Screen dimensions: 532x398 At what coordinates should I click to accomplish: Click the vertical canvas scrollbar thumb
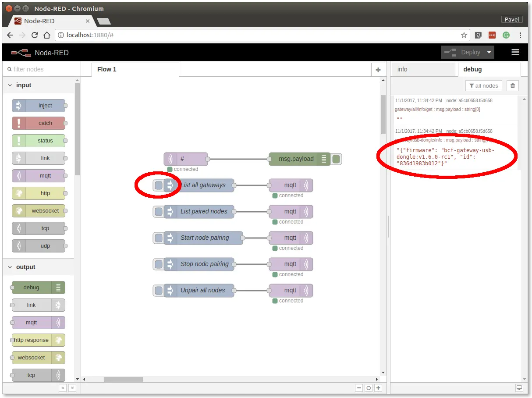point(383,114)
